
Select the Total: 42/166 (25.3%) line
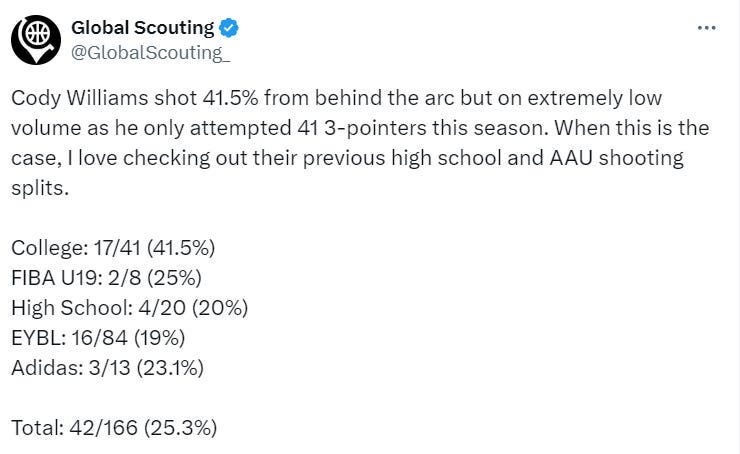tap(114, 428)
